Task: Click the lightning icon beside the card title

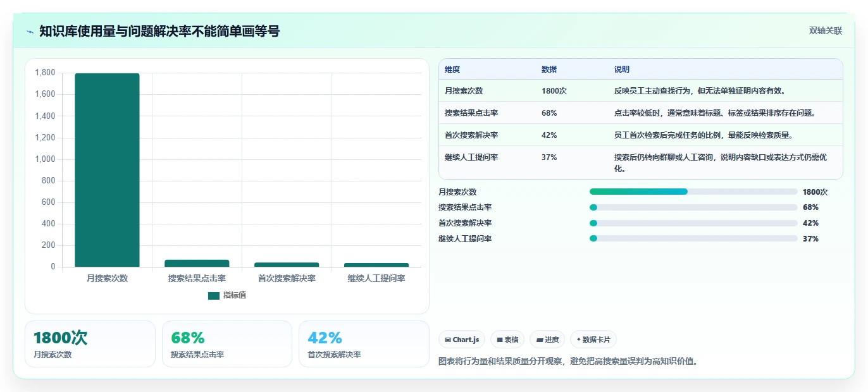Action: (30, 32)
